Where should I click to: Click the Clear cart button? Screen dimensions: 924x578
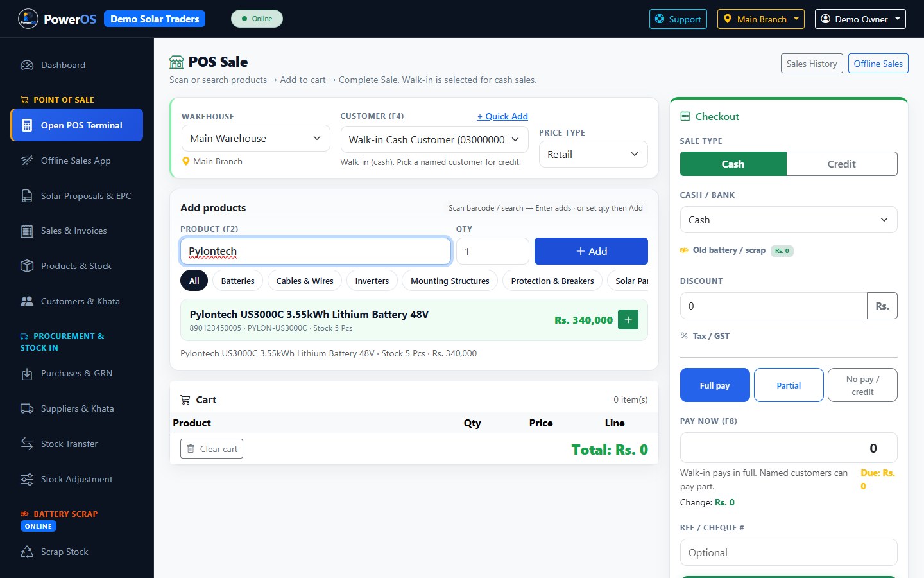click(x=212, y=449)
